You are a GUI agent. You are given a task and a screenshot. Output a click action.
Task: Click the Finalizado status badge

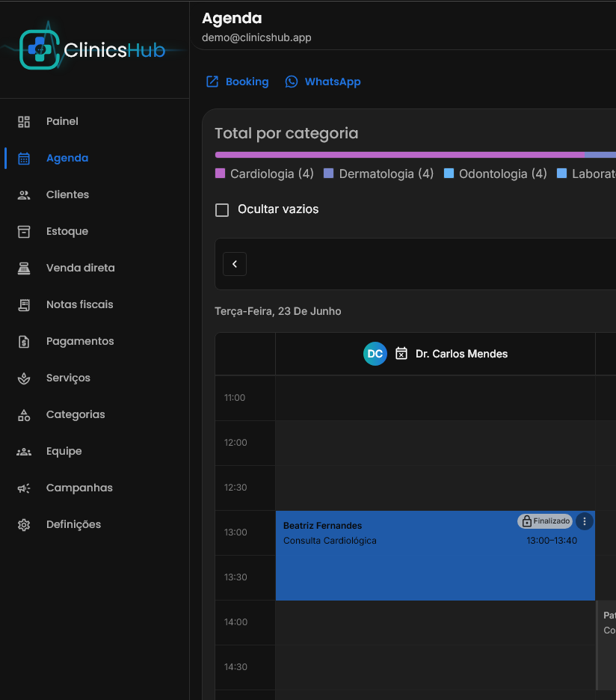[x=545, y=521]
